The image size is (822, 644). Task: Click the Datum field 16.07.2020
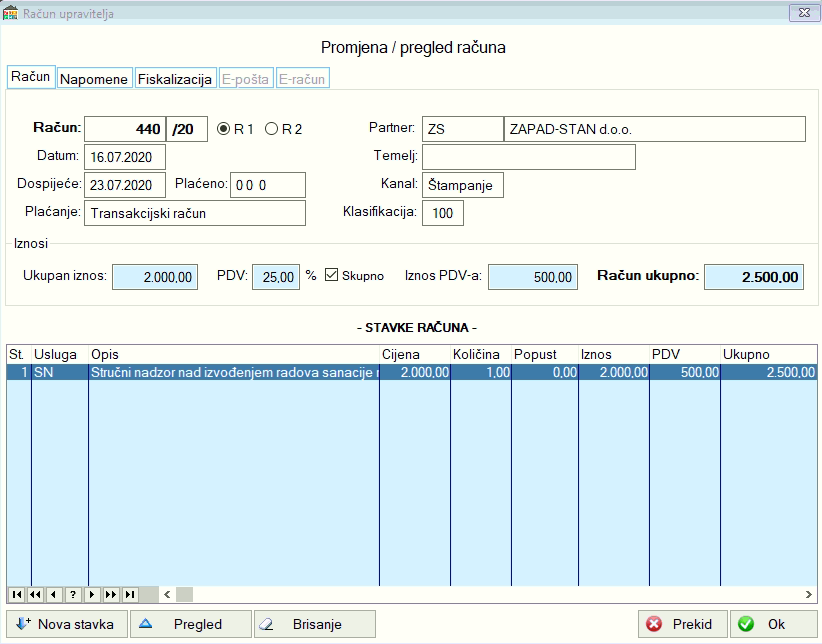click(125, 157)
